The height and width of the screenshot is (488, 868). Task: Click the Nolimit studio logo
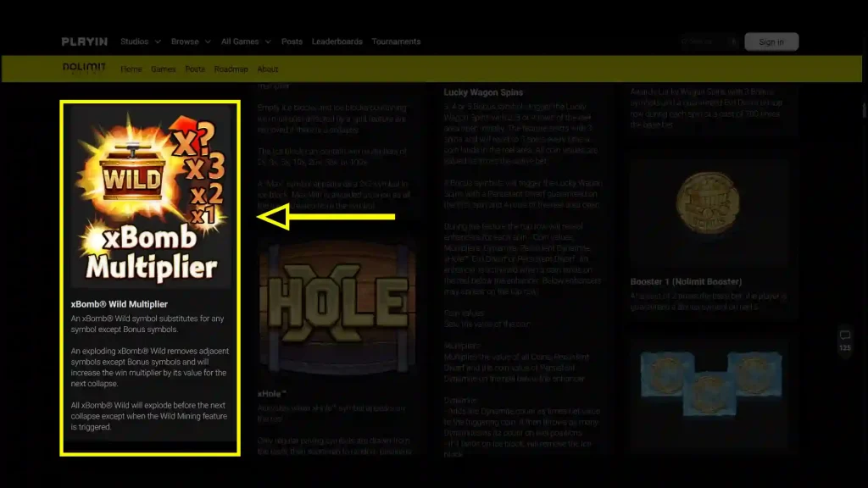[84, 68]
